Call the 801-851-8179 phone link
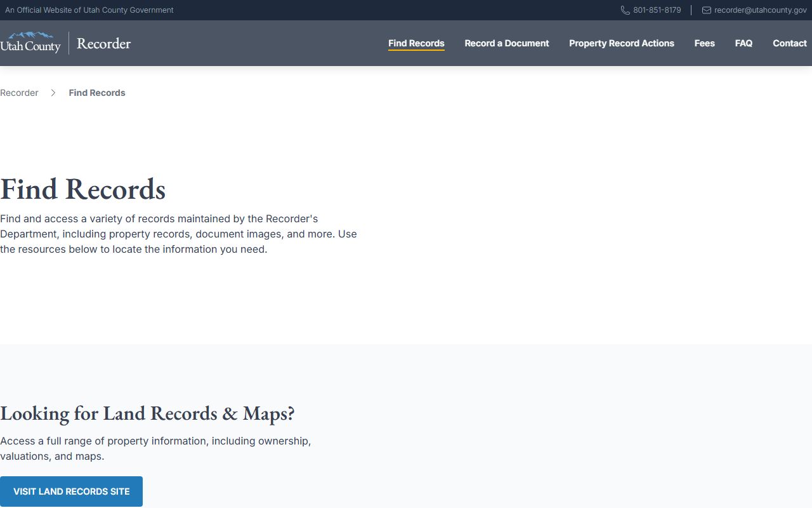The height and width of the screenshot is (508, 812). (657, 10)
